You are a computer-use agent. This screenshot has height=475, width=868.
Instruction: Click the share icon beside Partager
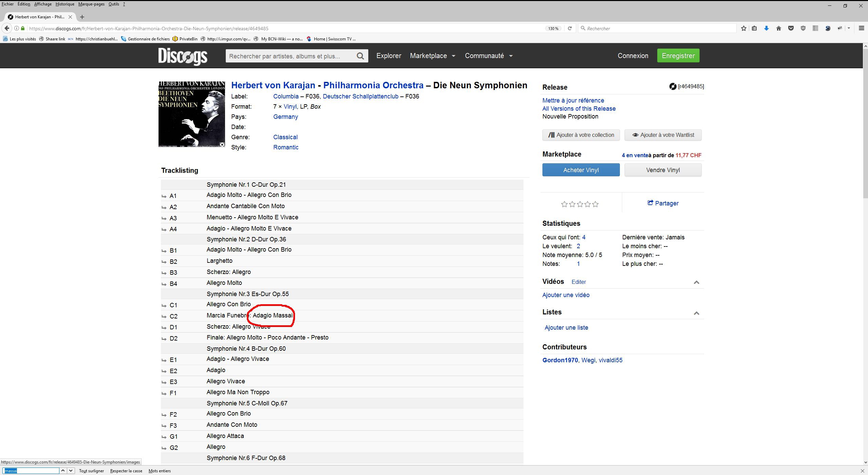click(x=650, y=203)
